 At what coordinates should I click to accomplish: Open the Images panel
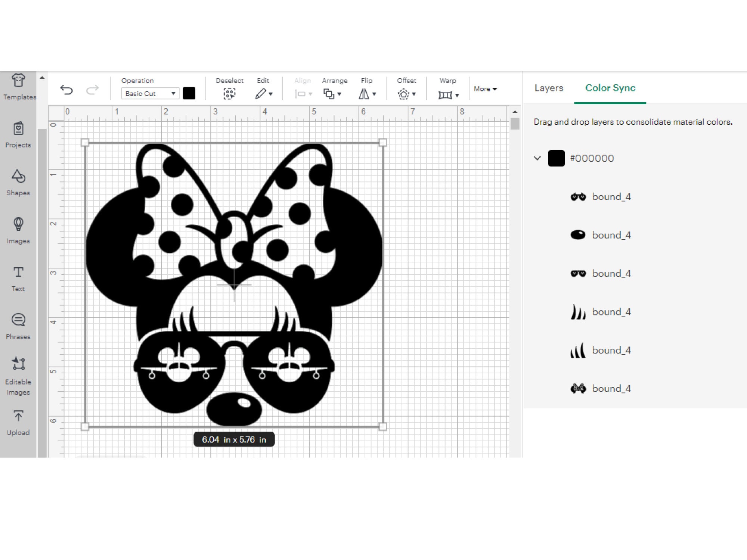18,230
